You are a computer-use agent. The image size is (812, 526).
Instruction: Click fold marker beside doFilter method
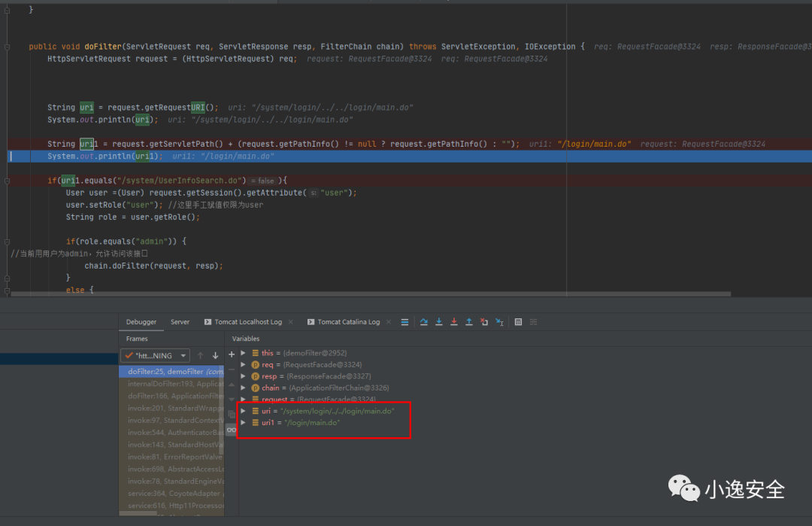tap(7, 47)
